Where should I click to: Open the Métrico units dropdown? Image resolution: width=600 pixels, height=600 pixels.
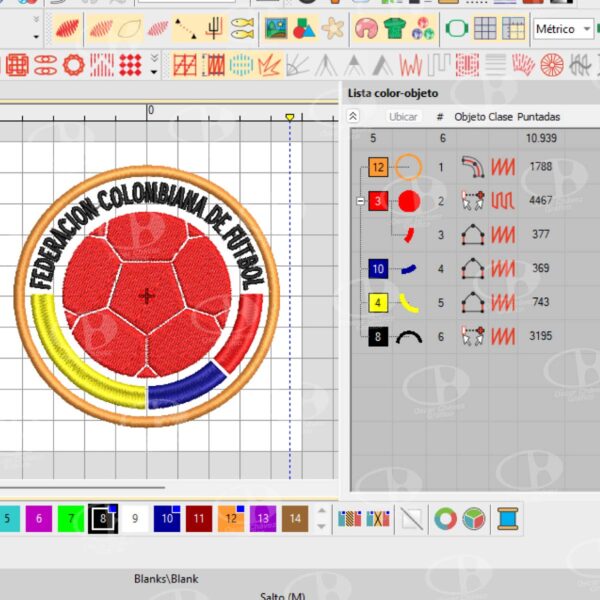click(563, 29)
